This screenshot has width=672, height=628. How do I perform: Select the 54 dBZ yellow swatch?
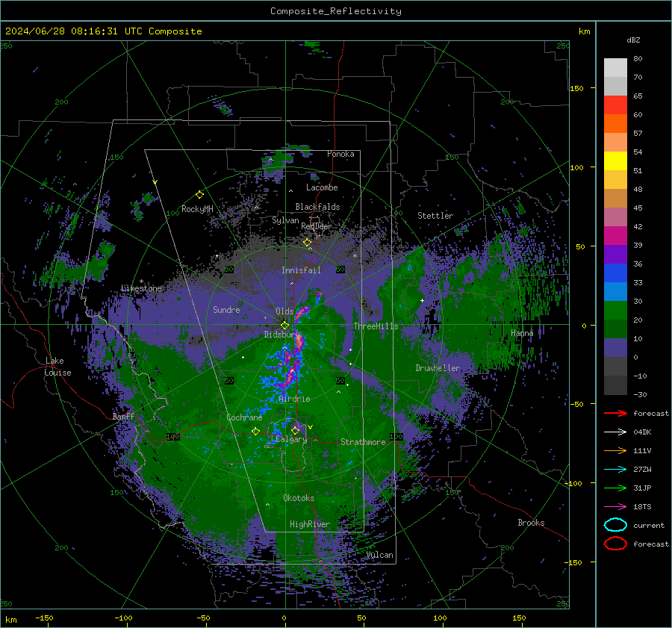[x=615, y=161]
